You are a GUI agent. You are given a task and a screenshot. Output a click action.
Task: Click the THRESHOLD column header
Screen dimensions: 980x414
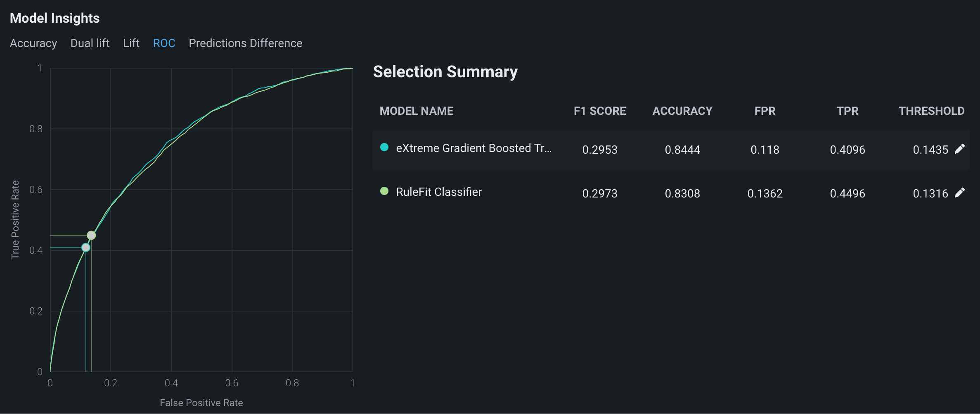(932, 111)
